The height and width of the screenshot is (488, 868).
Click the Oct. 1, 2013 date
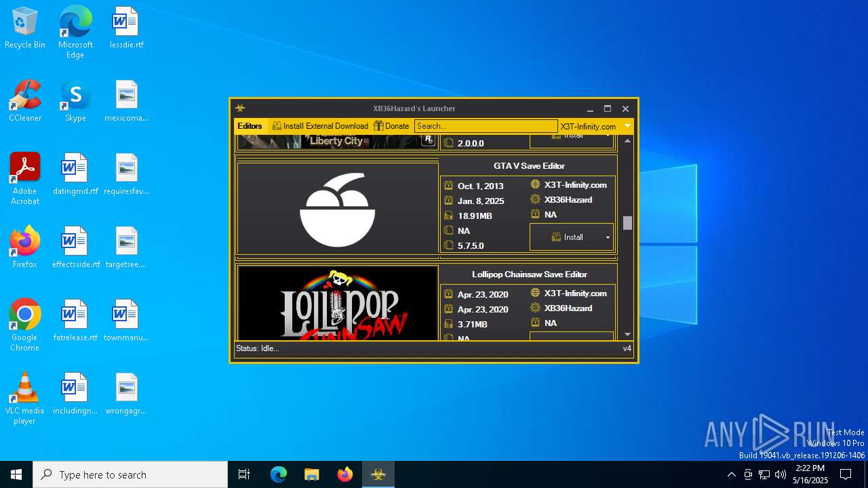(480, 186)
